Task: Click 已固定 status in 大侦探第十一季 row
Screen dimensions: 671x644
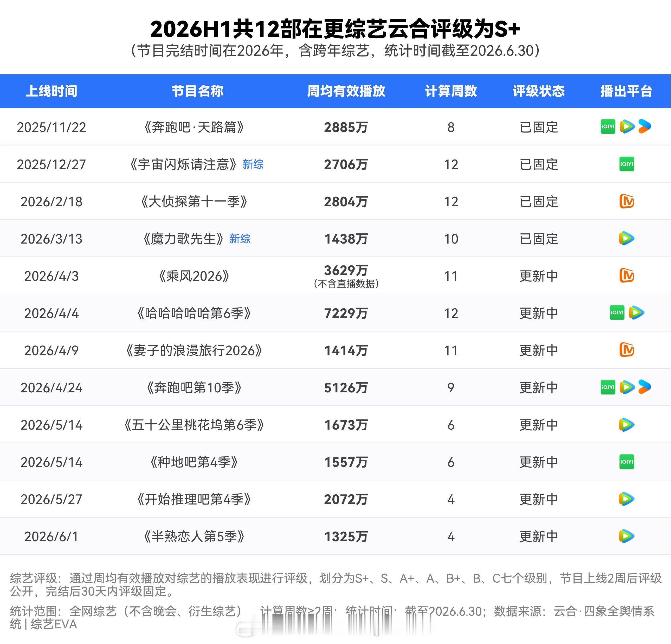Action: coord(539,202)
